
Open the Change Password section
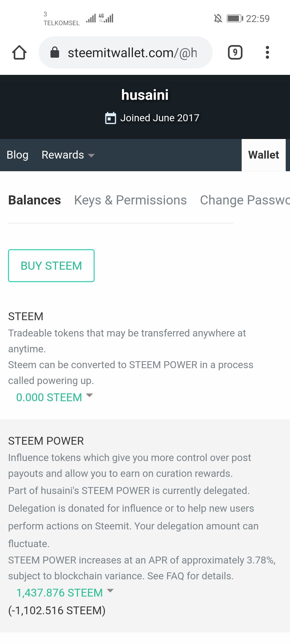pyautogui.click(x=245, y=200)
